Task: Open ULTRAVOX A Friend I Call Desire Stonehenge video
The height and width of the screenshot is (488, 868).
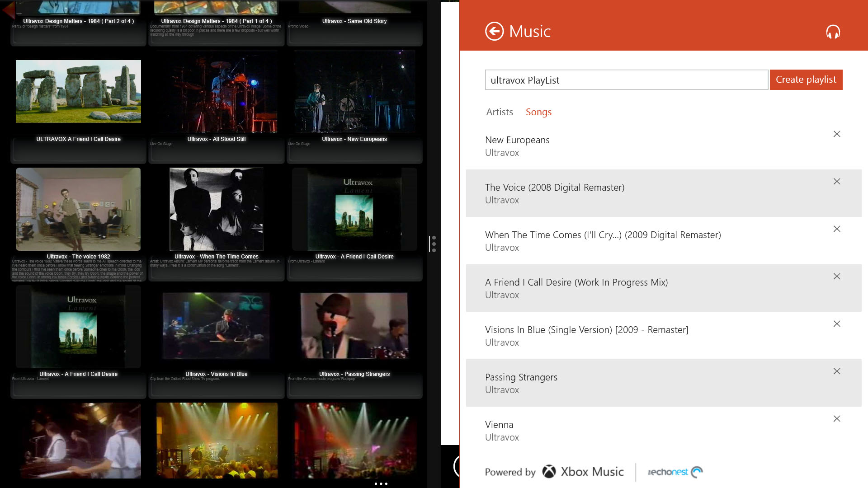Action: [78, 91]
